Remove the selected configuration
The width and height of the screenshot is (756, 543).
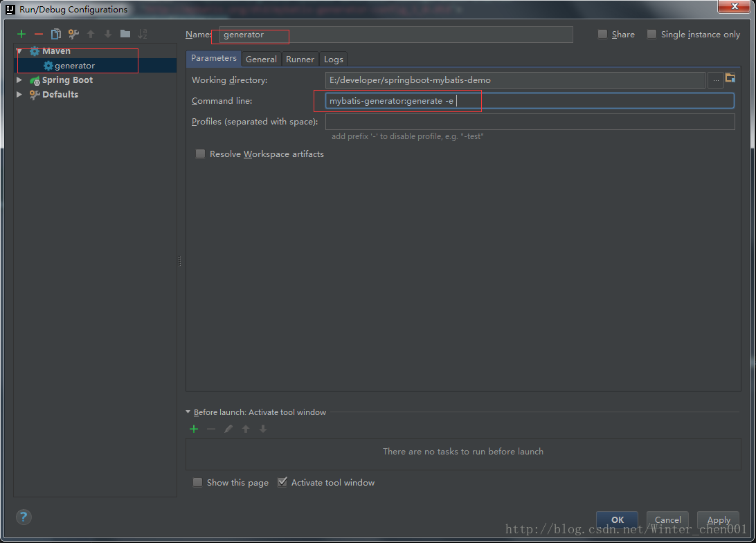[x=39, y=34]
